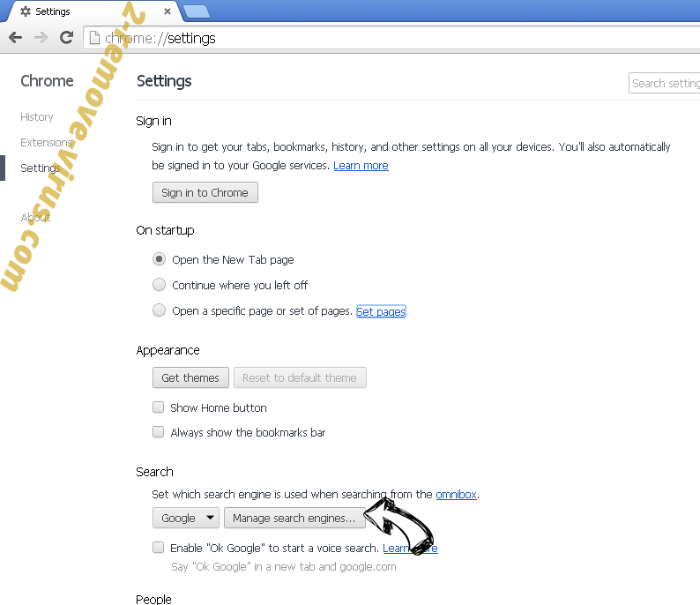Screen dimensions: 700x605
Task: Click the browser back arrow
Action: (x=16, y=38)
